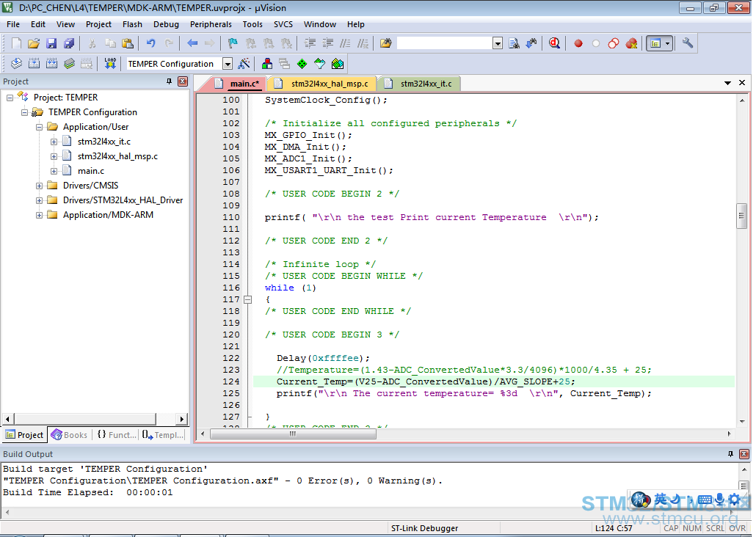Viewport: 756px width, 537px height.
Task: Expand main.c node in project tree
Action: click(54, 171)
